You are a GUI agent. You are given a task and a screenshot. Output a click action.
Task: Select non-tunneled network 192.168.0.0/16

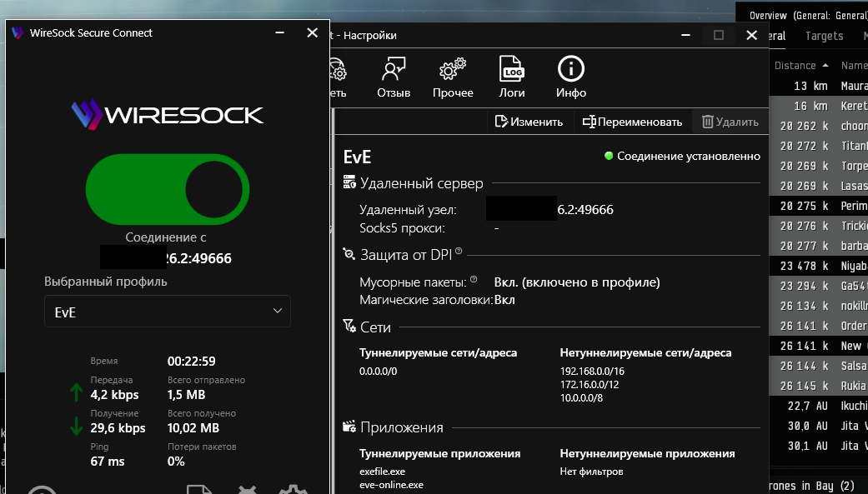click(x=592, y=372)
